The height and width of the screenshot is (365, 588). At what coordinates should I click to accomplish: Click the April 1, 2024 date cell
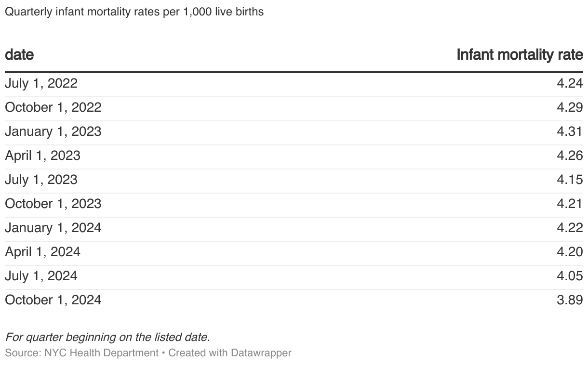click(42, 252)
